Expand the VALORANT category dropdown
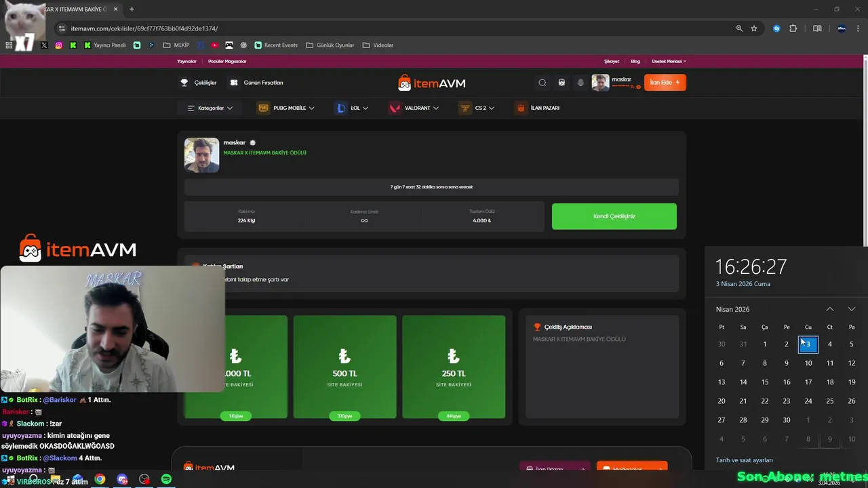 [x=414, y=108]
